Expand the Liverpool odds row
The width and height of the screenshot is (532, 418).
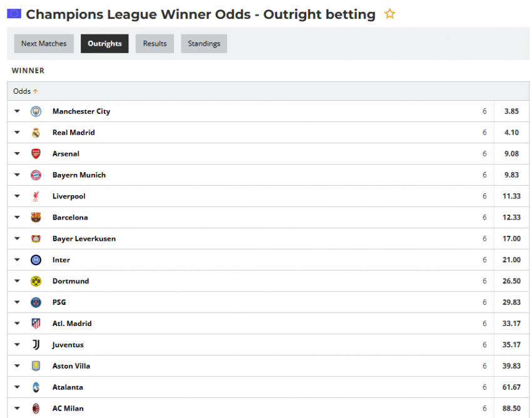pyautogui.click(x=17, y=196)
